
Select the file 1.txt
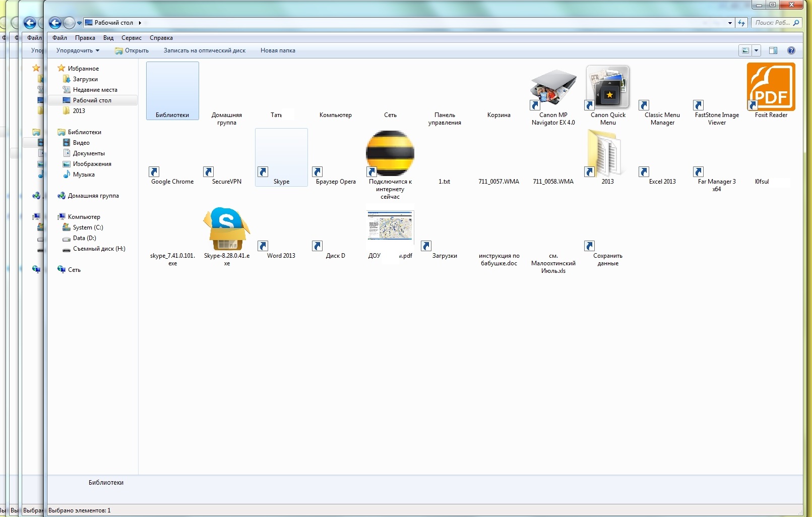click(x=444, y=182)
